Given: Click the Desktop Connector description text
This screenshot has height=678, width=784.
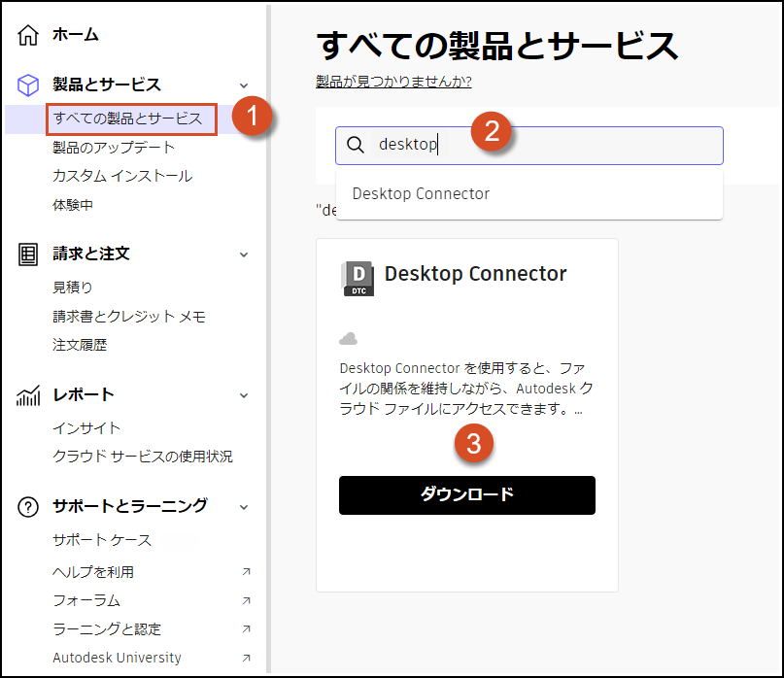Looking at the screenshot, I should pyautogui.click(x=466, y=389).
